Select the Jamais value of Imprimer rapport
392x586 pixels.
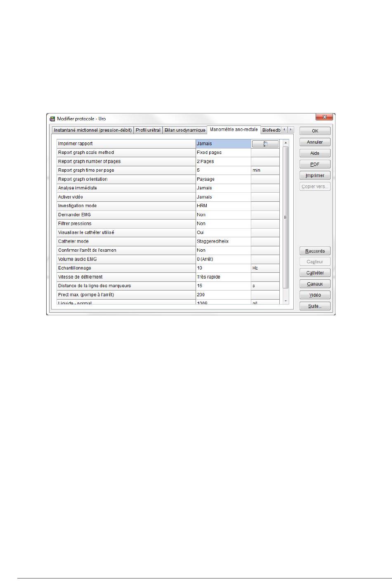pyautogui.click(x=223, y=144)
